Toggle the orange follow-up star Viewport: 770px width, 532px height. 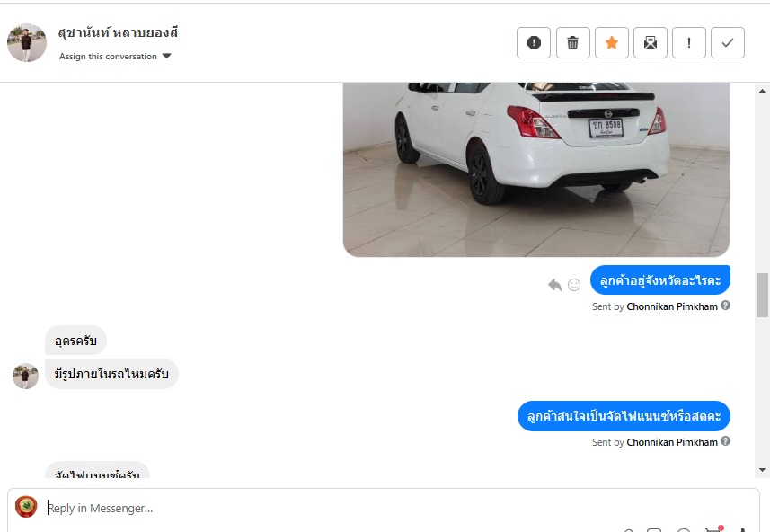point(611,43)
